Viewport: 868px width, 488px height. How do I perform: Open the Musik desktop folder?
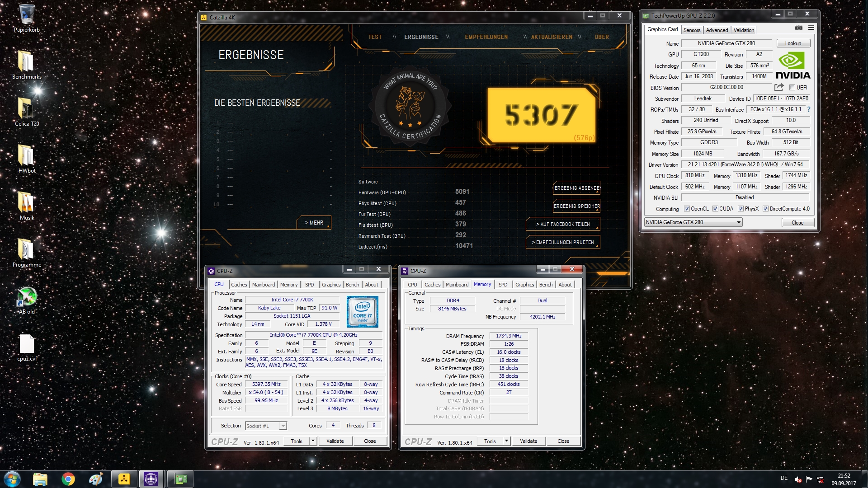coord(27,206)
